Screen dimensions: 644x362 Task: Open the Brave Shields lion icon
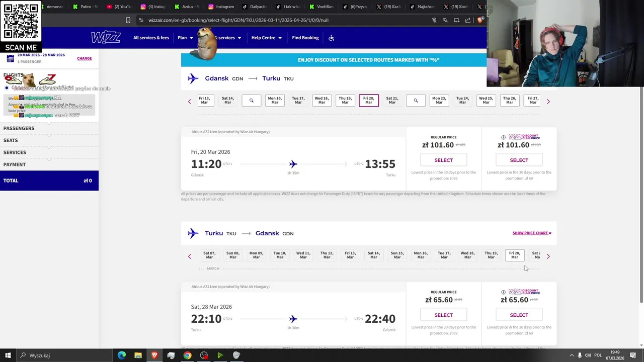[x=480, y=20]
